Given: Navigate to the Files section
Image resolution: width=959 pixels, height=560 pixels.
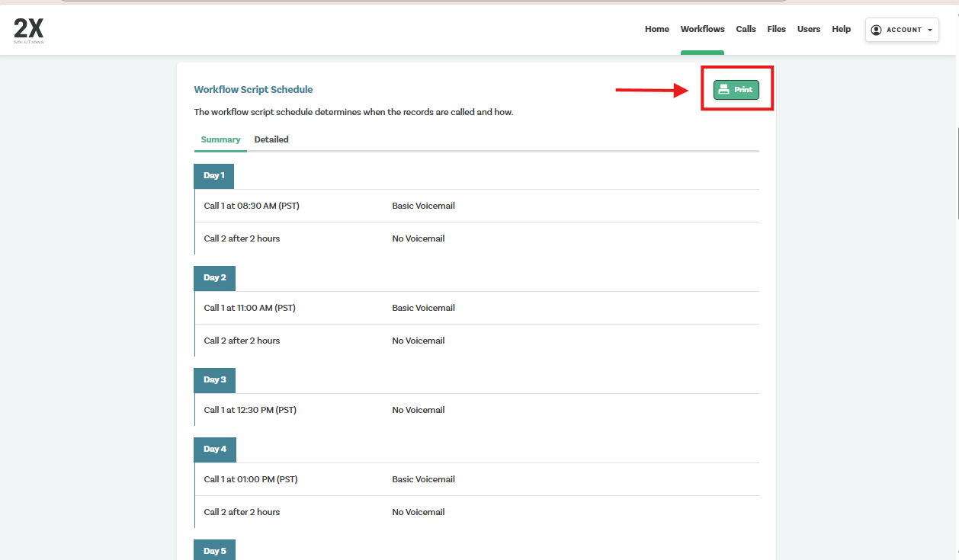Looking at the screenshot, I should pyautogui.click(x=777, y=29).
